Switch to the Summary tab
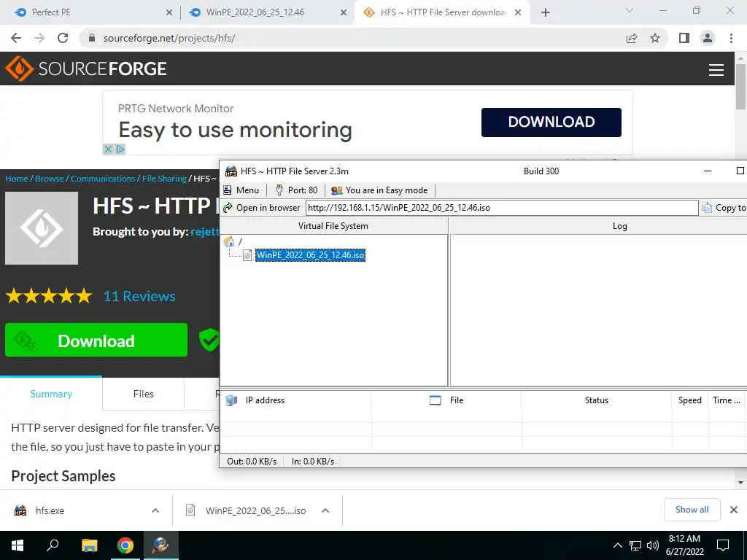 click(51, 394)
